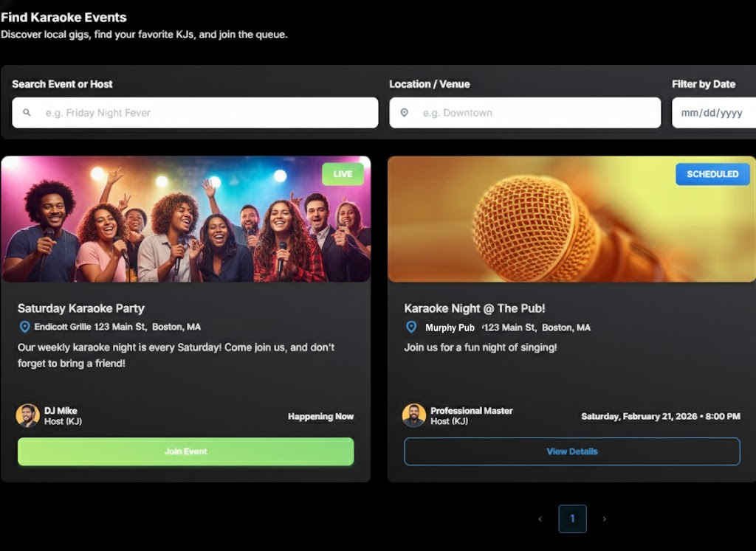Image resolution: width=756 pixels, height=551 pixels.
Task: Click DJ Mike's host avatar
Action: [28, 415]
